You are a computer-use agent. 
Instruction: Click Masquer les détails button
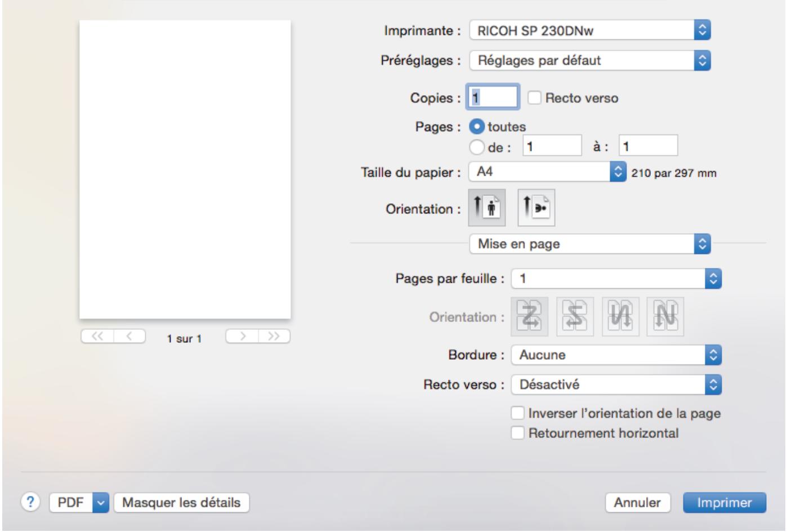pos(181,503)
